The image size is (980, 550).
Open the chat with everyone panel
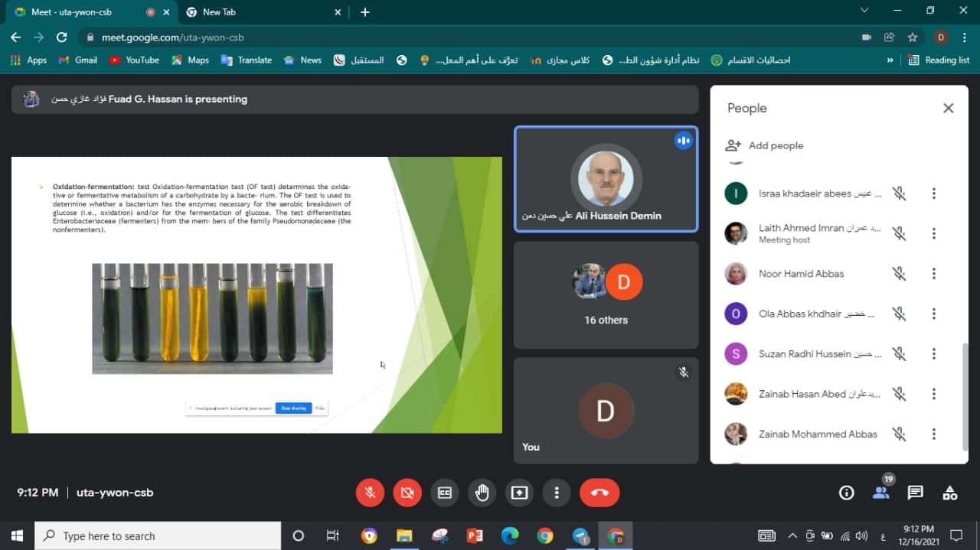(915, 493)
